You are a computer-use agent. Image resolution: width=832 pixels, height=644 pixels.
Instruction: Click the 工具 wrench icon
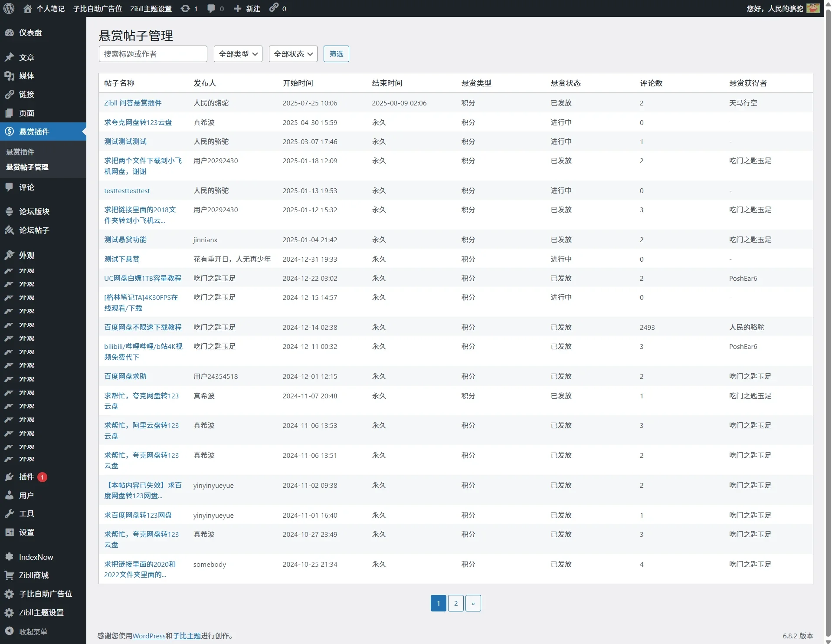(10, 513)
